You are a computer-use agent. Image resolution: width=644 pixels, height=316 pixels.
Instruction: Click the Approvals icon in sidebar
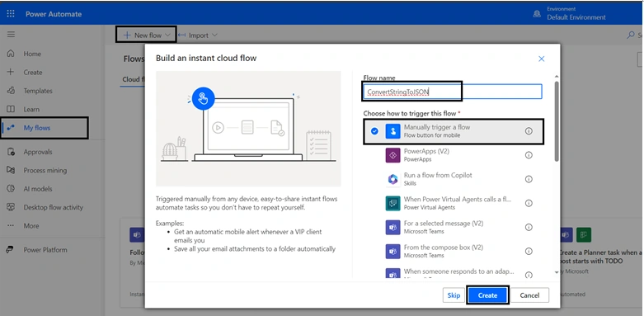tap(11, 152)
